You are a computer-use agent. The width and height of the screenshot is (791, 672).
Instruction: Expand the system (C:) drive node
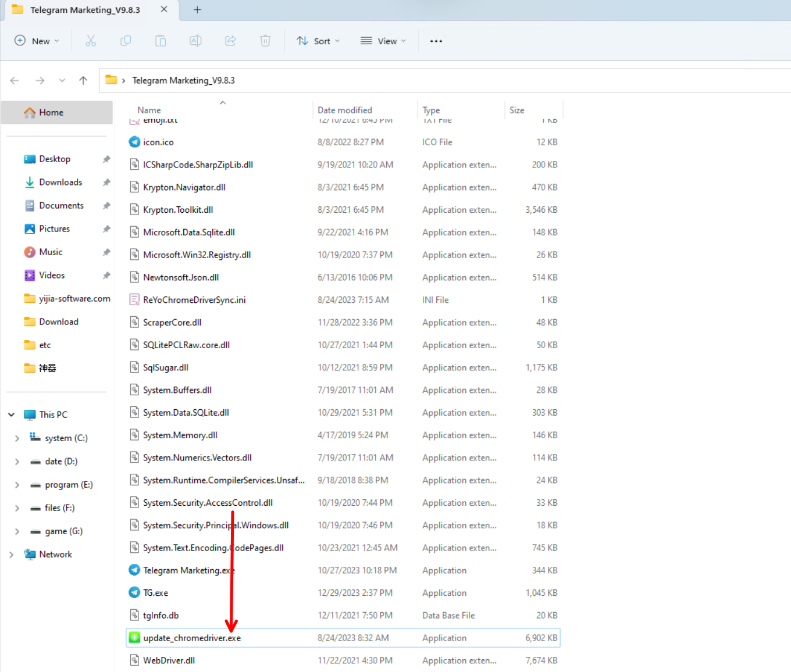[x=17, y=438]
